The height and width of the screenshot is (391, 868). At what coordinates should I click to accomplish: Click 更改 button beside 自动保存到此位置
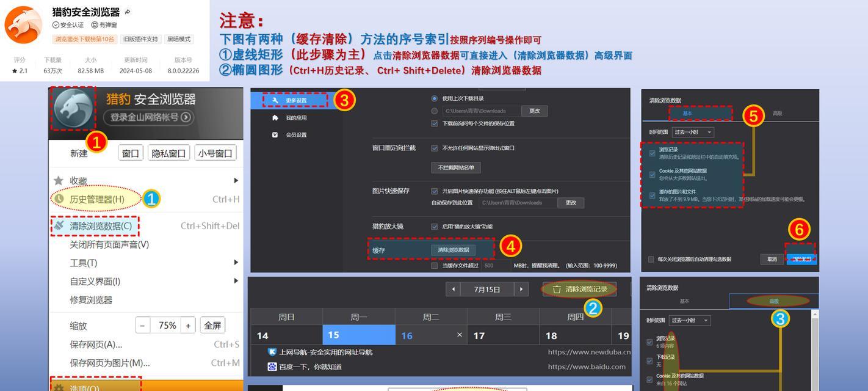point(571,203)
